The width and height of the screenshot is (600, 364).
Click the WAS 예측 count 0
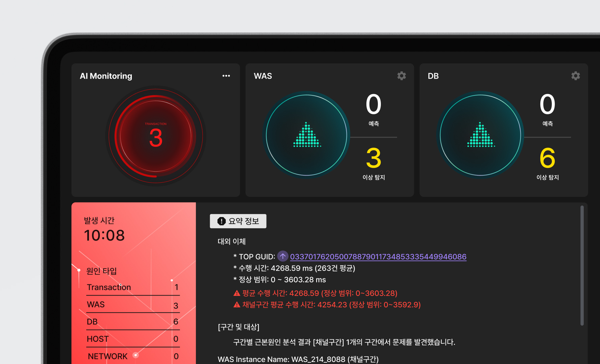click(x=373, y=104)
